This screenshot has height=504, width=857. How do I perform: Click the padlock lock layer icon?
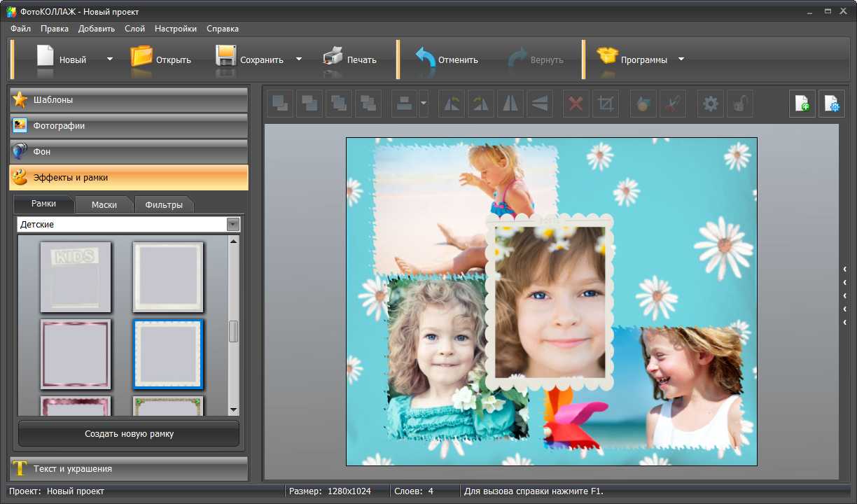(x=739, y=104)
